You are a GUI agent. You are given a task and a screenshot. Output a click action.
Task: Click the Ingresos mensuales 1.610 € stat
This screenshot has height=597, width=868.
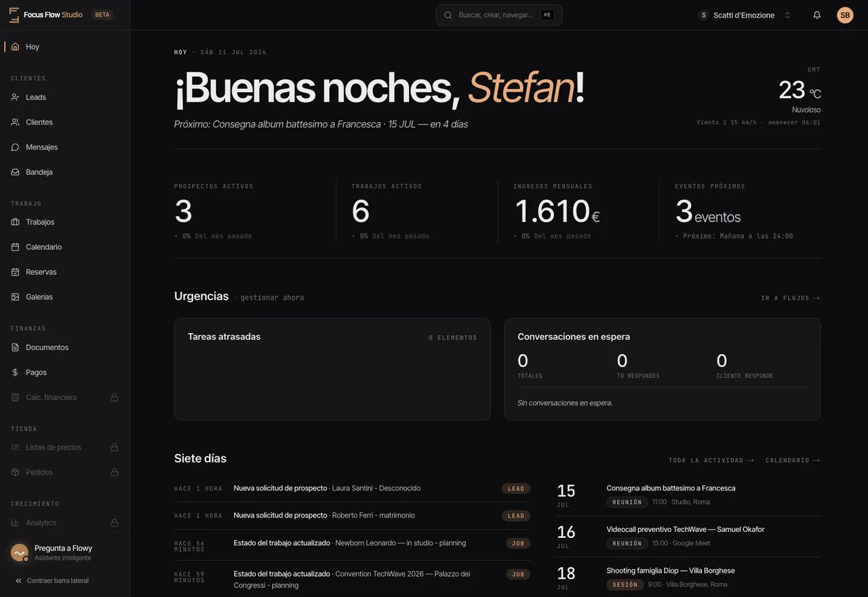[578, 211]
